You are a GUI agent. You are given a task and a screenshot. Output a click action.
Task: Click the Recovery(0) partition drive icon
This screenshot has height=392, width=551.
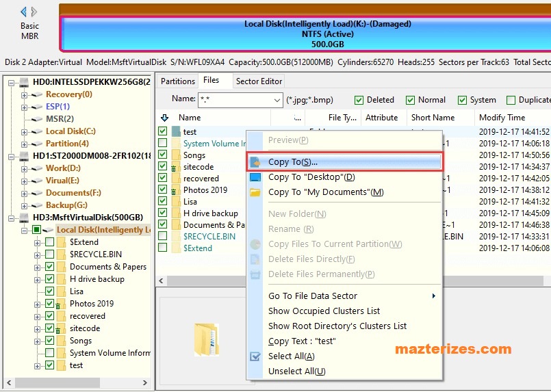[37, 95]
